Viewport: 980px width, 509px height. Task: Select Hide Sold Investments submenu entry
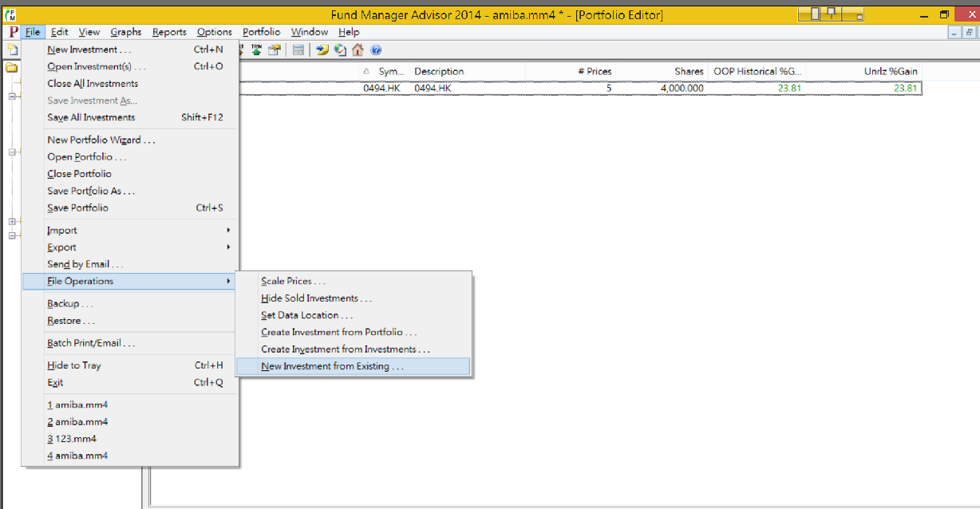354,298
